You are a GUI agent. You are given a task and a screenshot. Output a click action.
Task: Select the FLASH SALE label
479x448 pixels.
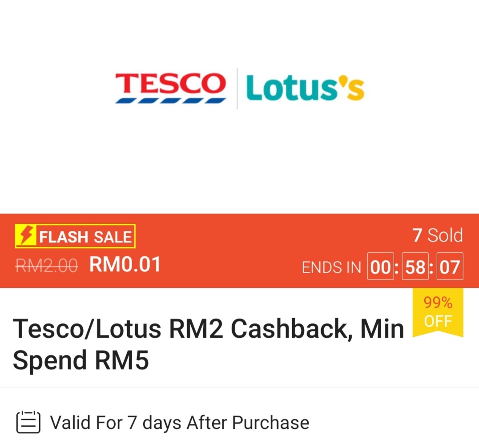pos(85,237)
